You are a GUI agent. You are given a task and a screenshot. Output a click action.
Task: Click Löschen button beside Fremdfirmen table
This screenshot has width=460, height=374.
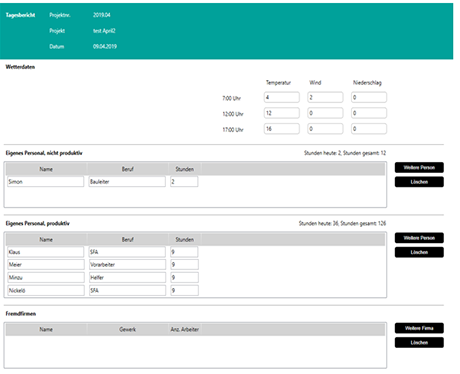[x=419, y=342]
